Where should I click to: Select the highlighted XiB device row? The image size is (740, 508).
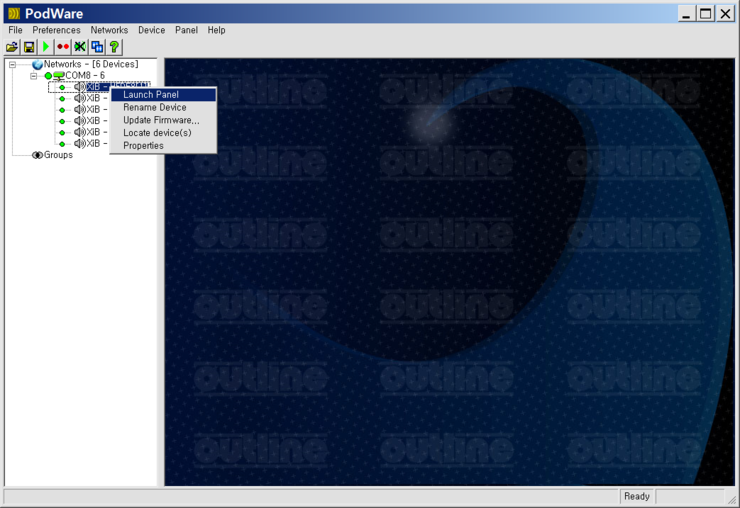[x=99, y=87]
